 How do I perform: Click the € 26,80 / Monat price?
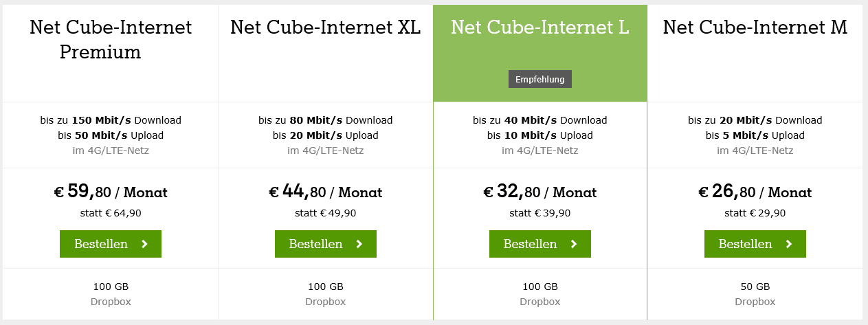click(755, 192)
